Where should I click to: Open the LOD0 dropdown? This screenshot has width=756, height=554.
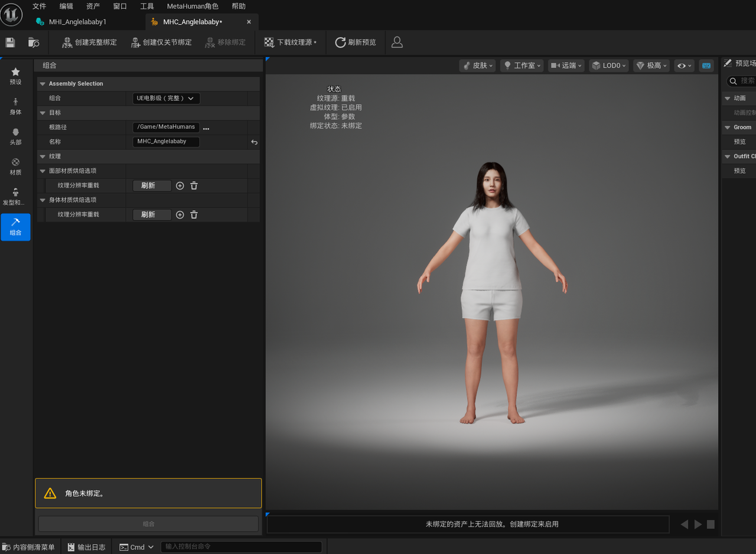(x=609, y=66)
